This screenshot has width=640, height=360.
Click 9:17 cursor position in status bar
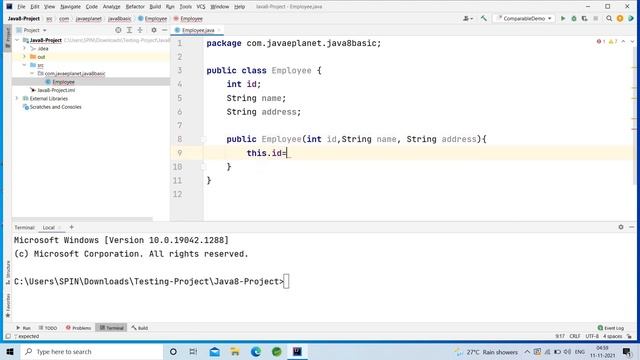pos(560,336)
